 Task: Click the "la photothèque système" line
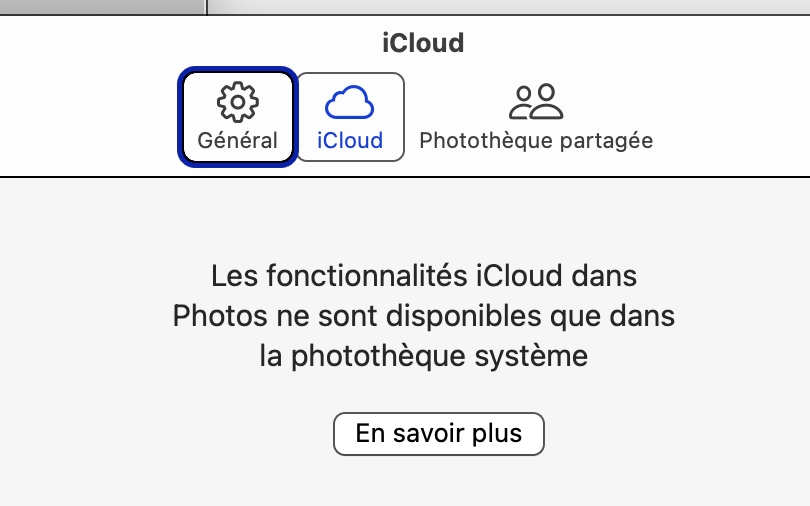(424, 356)
